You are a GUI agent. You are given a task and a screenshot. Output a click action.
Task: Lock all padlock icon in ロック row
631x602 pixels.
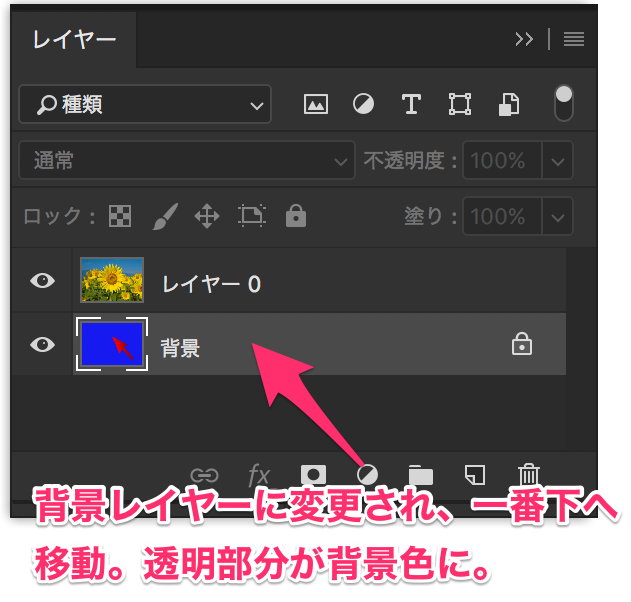[296, 215]
